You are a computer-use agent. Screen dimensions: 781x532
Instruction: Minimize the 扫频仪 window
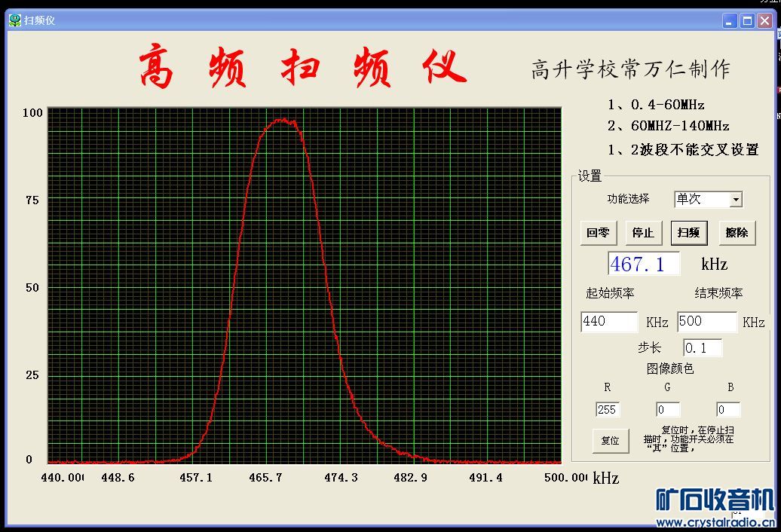pyautogui.click(x=729, y=21)
